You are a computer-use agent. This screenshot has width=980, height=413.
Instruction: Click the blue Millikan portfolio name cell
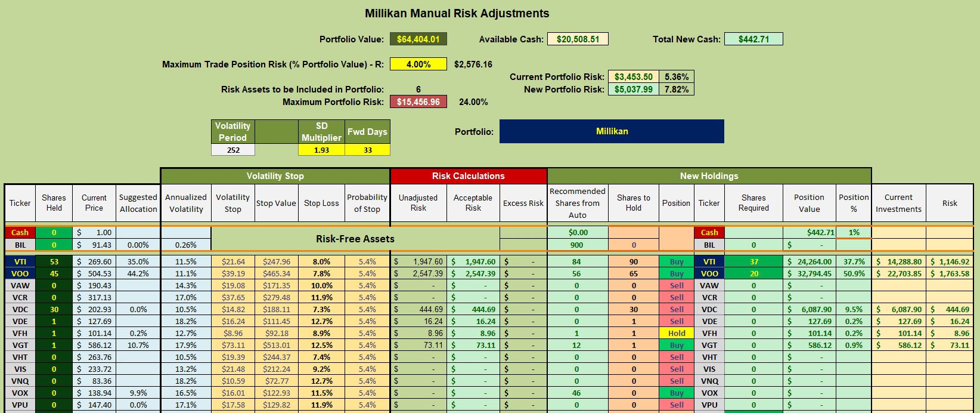612,131
